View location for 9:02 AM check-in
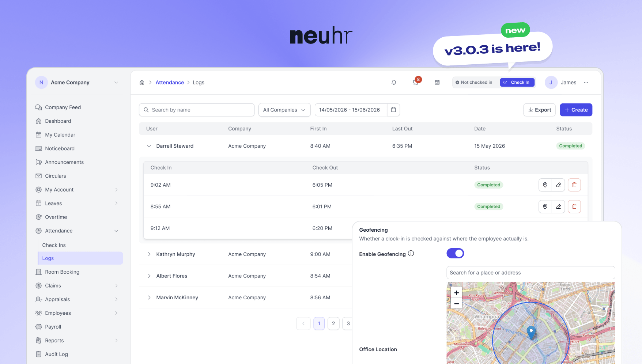642x364 pixels. pos(545,185)
